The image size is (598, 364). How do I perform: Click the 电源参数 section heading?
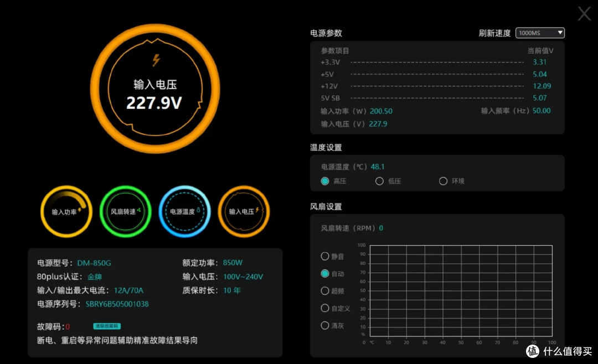pos(326,33)
